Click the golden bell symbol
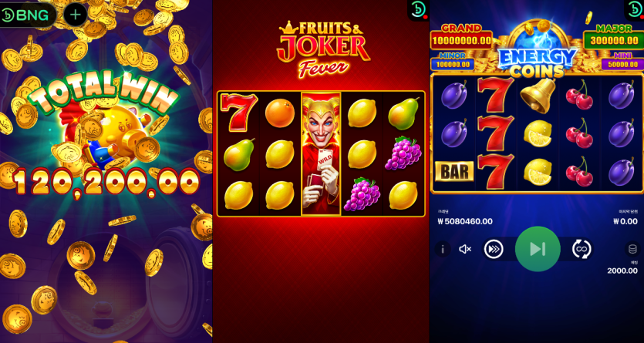This screenshot has width=644, height=343. [x=538, y=96]
